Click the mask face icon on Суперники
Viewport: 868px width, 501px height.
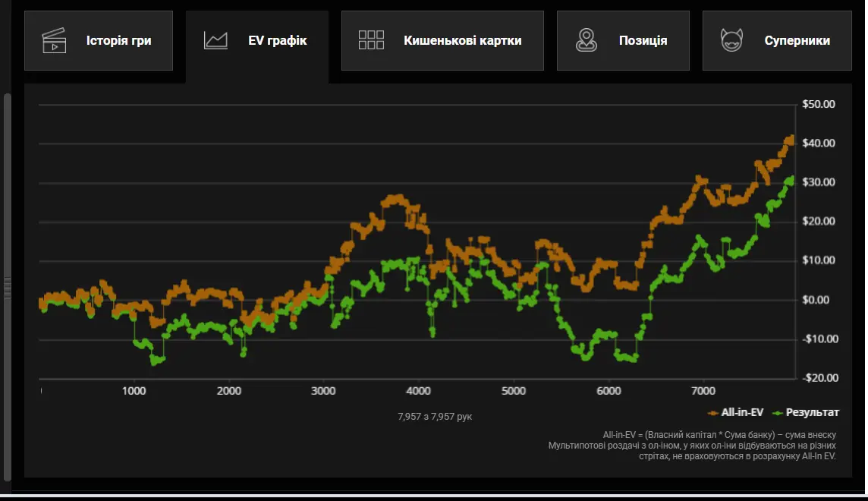point(731,40)
